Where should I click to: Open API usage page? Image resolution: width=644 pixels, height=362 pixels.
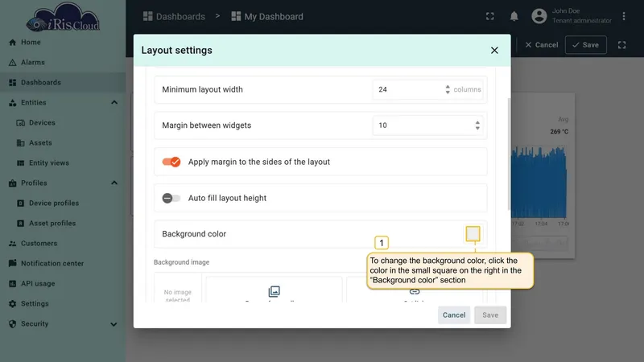[x=63, y=284]
